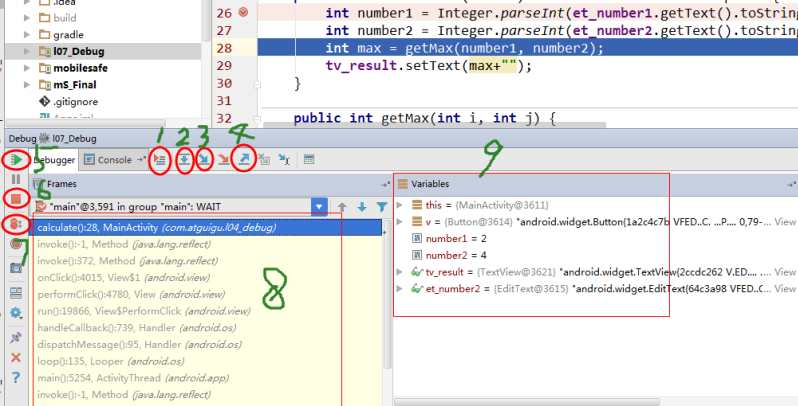
Task: Expand the tv_result variable node
Action: (400, 272)
